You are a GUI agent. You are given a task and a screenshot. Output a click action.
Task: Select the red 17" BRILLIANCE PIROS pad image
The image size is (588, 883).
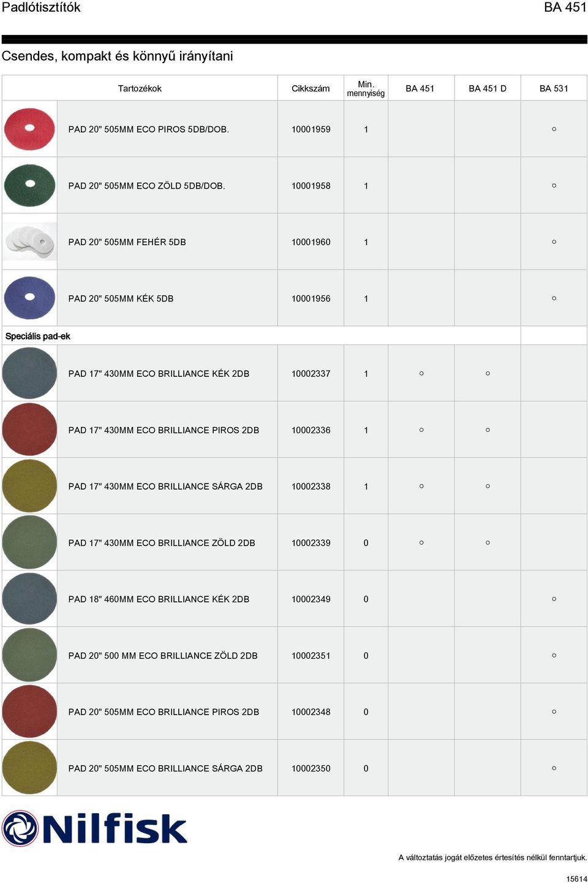click(29, 430)
